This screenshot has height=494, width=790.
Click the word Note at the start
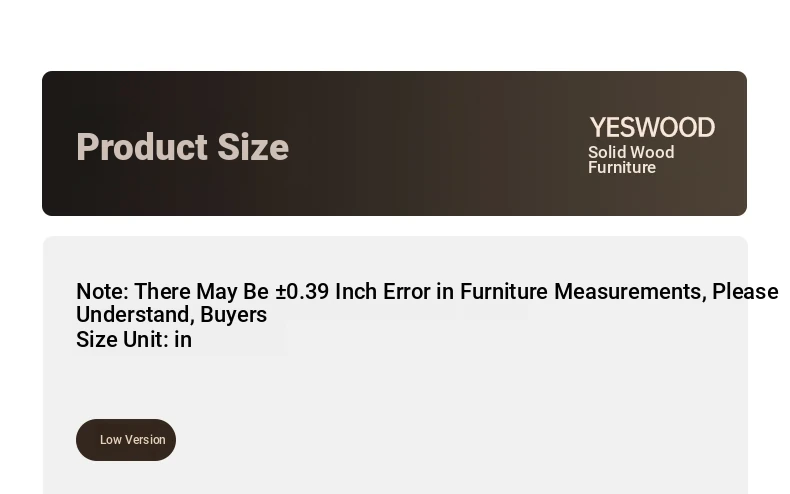[x=100, y=292]
